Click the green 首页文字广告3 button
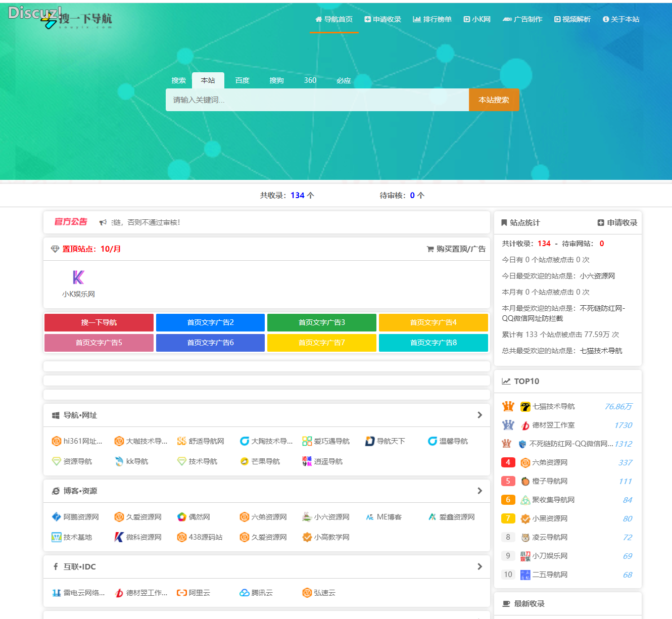 (322, 322)
